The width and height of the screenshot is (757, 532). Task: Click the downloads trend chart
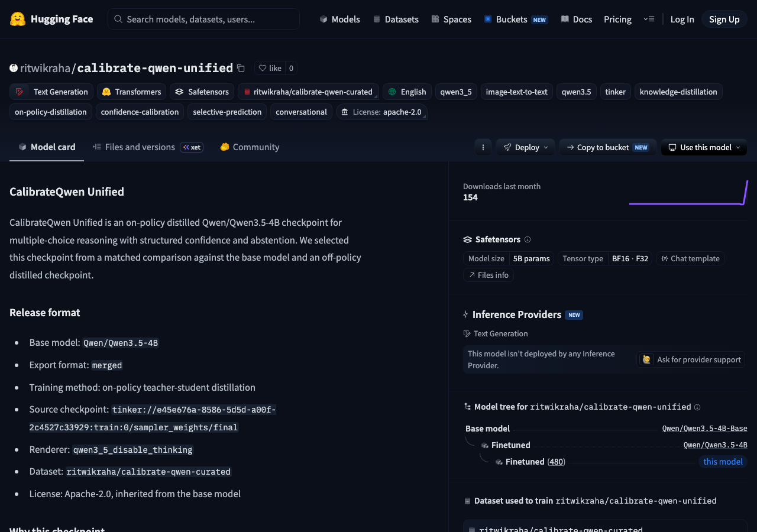click(688, 192)
